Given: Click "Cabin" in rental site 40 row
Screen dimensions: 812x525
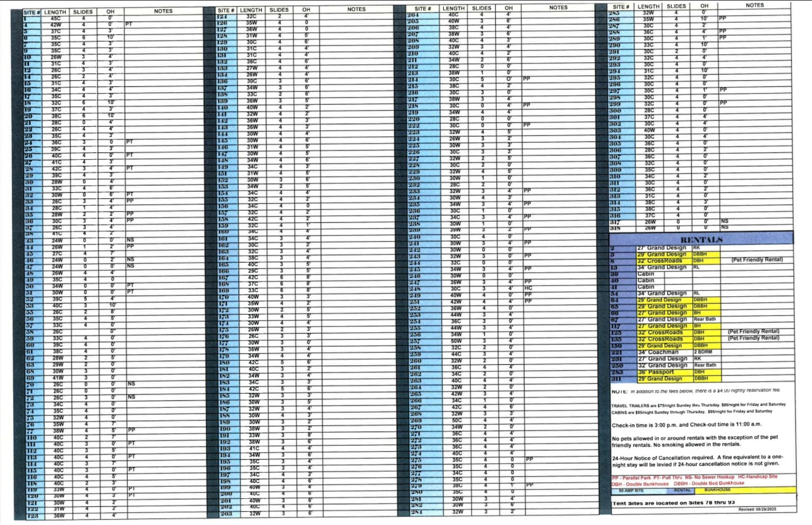Looking at the screenshot, I should [x=646, y=280].
